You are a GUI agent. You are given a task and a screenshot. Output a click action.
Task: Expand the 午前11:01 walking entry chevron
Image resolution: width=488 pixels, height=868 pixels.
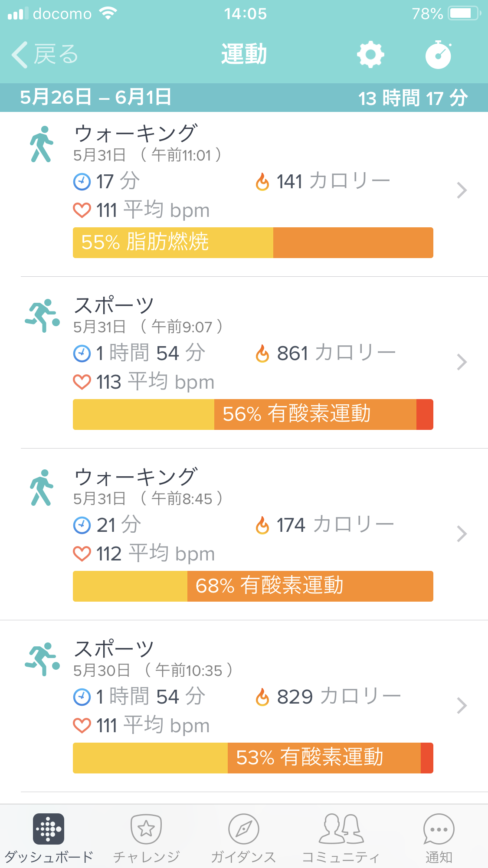point(462,190)
